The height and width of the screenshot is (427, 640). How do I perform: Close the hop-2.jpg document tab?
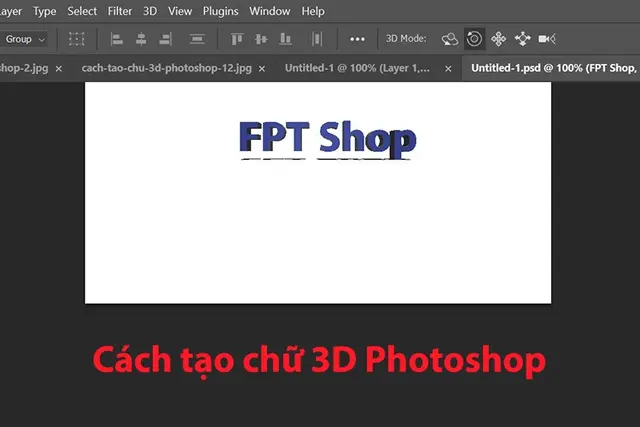pos(59,69)
